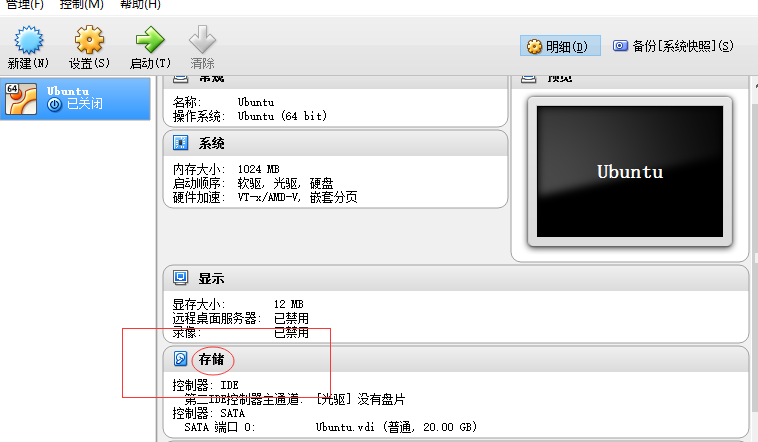Open 存储 section header link
758x442 pixels.
click(211, 359)
